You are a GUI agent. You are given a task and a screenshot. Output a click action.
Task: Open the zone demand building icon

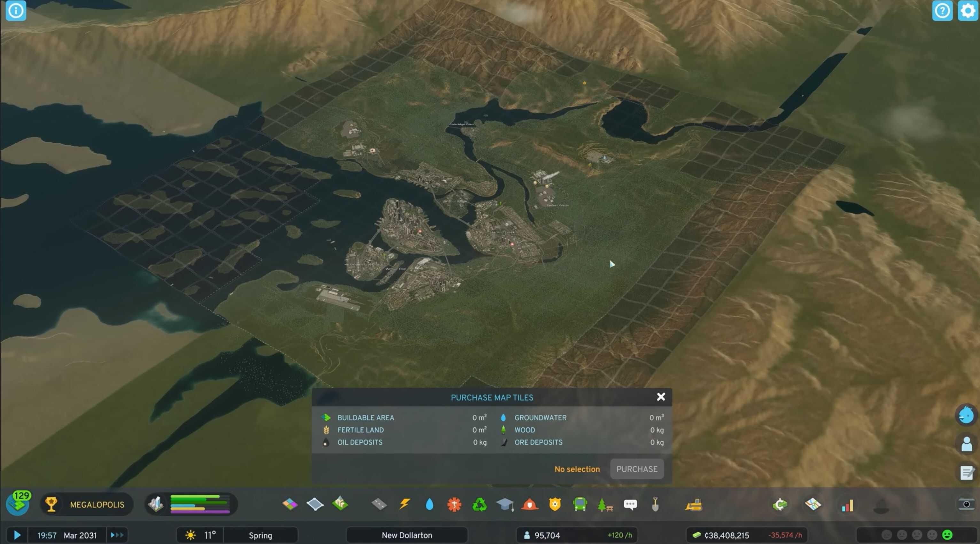click(156, 504)
